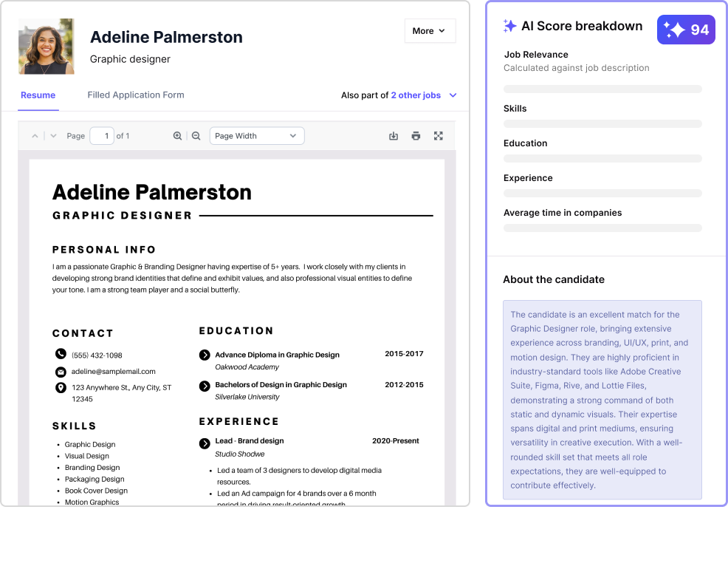Open the Page Width zoom dropdown
This screenshot has height=569, width=728.
256,136
